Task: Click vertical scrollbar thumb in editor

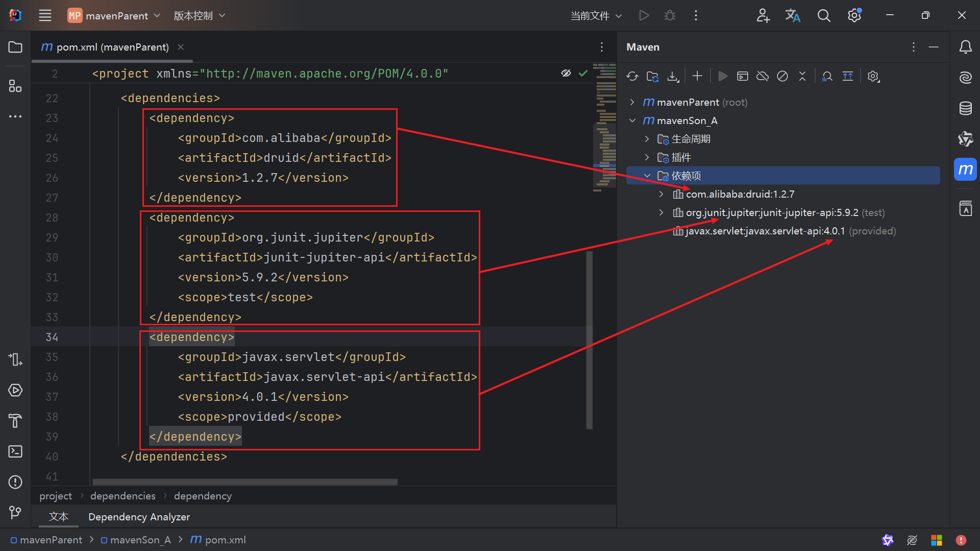Action: pyautogui.click(x=589, y=340)
